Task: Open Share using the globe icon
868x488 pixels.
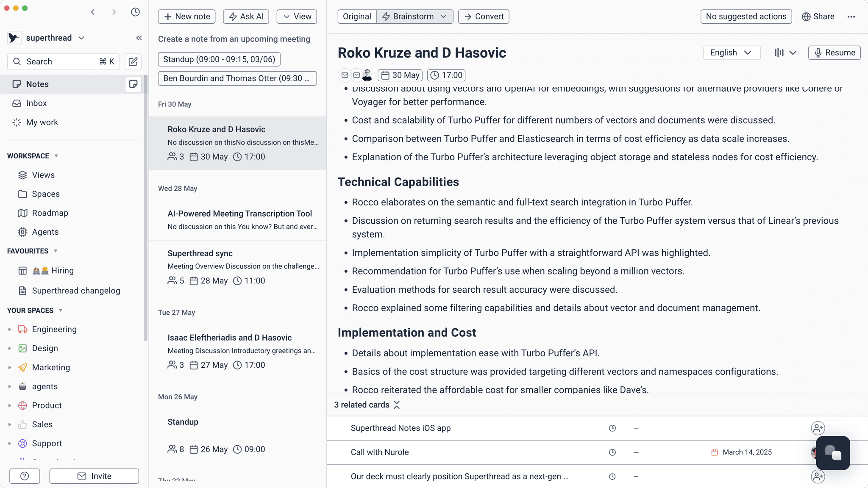Action: pos(818,17)
